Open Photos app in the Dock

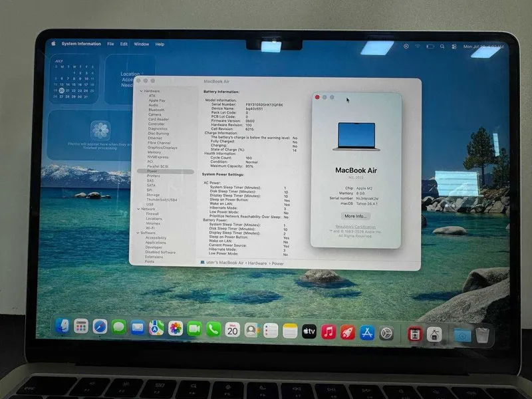(x=176, y=329)
